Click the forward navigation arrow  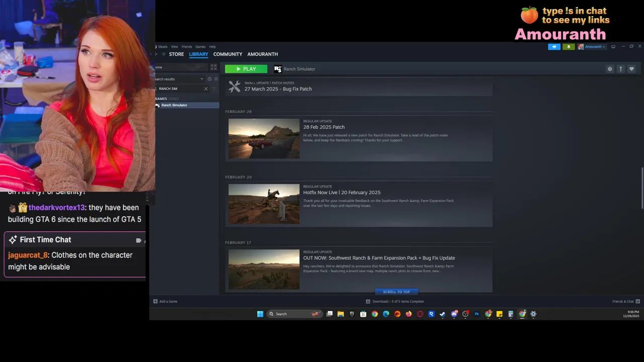pyautogui.click(x=163, y=54)
